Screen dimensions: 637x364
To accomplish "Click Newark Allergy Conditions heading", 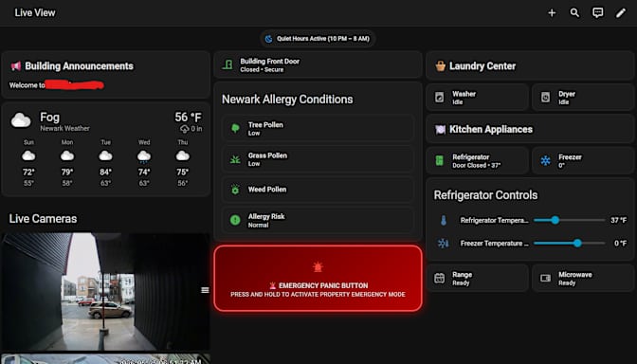I will pos(287,100).
